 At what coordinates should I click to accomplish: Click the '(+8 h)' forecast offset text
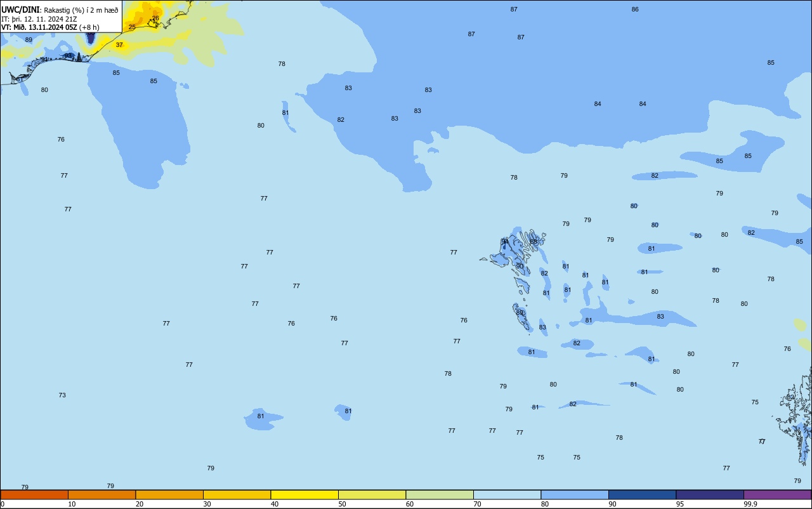(89, 27)
